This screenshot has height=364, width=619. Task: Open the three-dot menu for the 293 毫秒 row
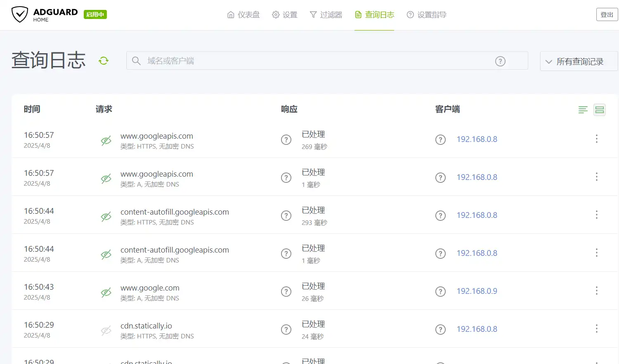[596, 215]
